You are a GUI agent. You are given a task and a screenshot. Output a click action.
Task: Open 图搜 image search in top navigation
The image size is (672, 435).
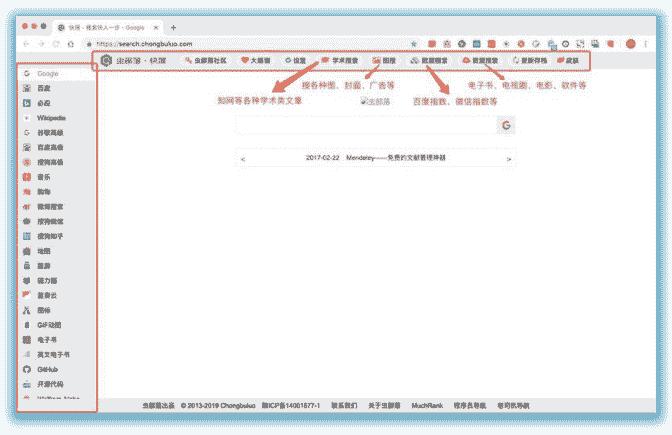coord(384,60)
